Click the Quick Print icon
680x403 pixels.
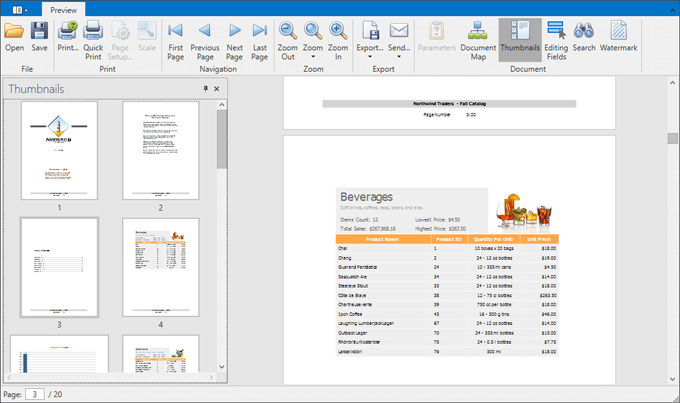[93, 36]
